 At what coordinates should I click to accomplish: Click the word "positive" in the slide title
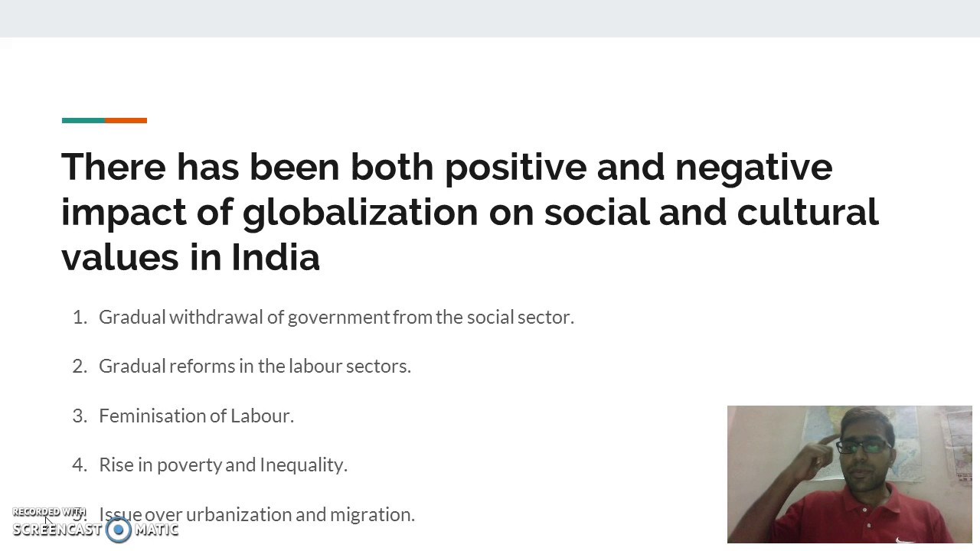coord(514,167)
